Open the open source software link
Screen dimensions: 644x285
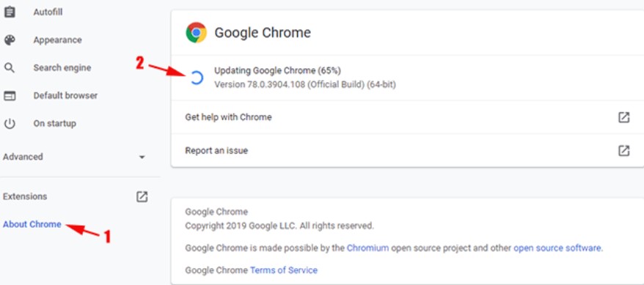pos(557,248)
